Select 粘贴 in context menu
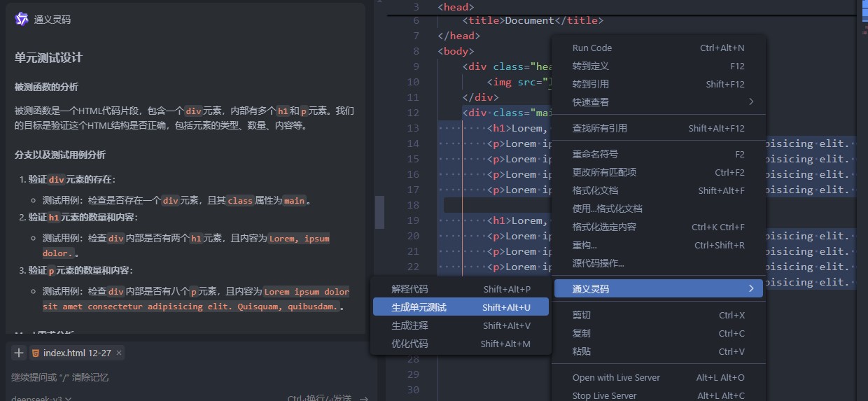The height and width of the screenshot is (401, 868). (659, 351)
